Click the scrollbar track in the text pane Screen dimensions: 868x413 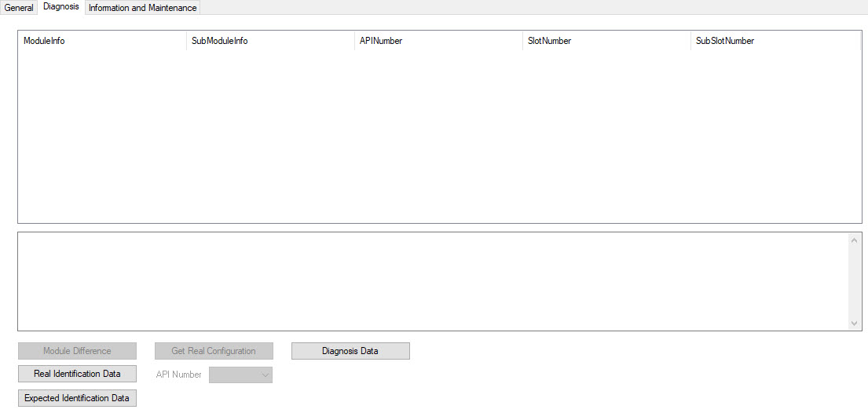click(x=855, y=281)
